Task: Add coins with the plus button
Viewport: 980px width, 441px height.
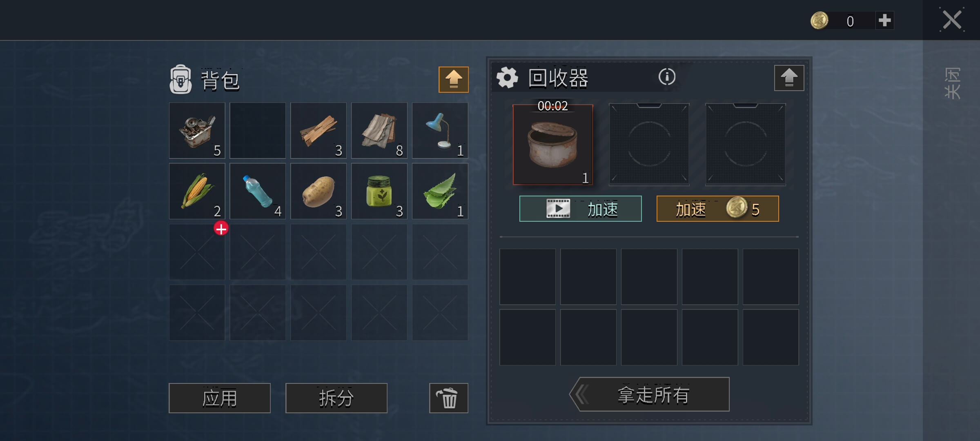Action: click(884, 20)
